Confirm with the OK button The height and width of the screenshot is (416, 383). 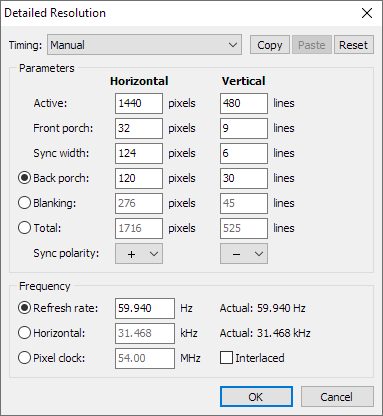(256, 397)
